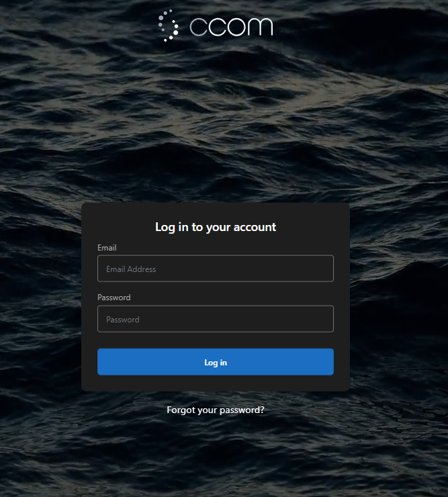The width and height of the screenshot is (448, 497).
Task: Click the blue Log in button
Action: [216, 362]
